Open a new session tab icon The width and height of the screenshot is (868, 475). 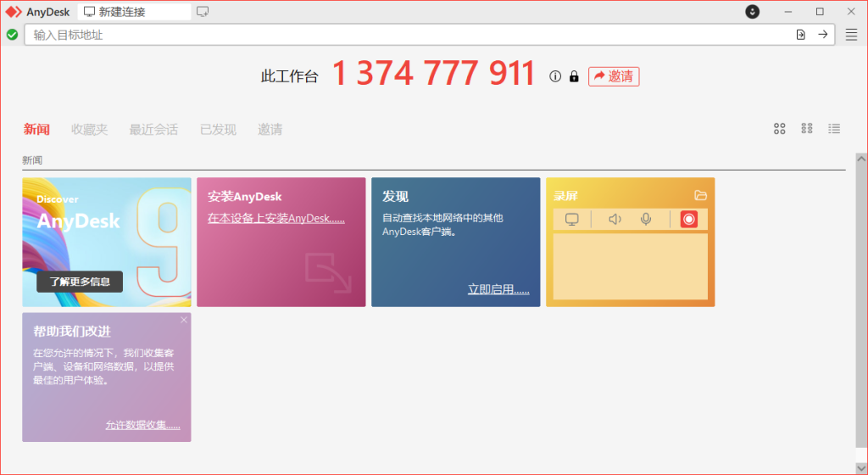pyautogui.click(x=203, y=12)
